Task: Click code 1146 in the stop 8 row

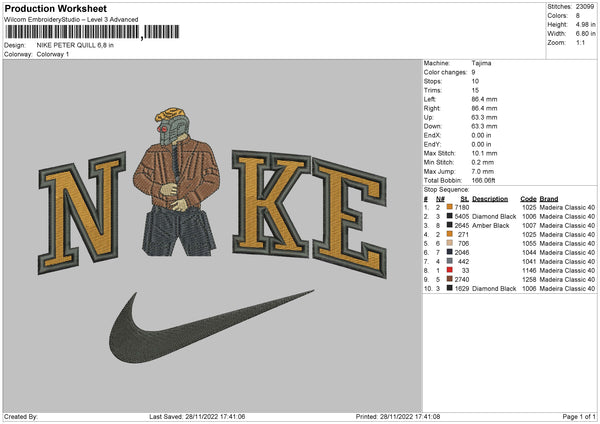Action: (529, 271)
